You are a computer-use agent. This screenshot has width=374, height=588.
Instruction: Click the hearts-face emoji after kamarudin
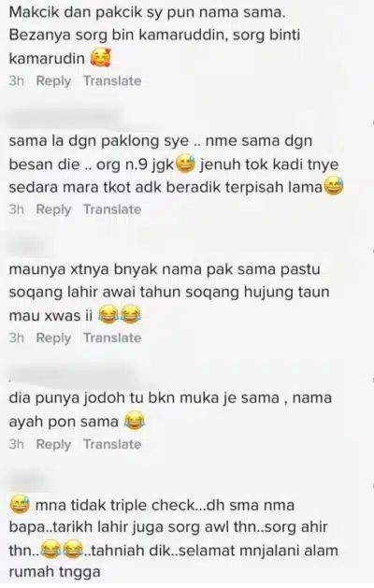click(101, 59)
